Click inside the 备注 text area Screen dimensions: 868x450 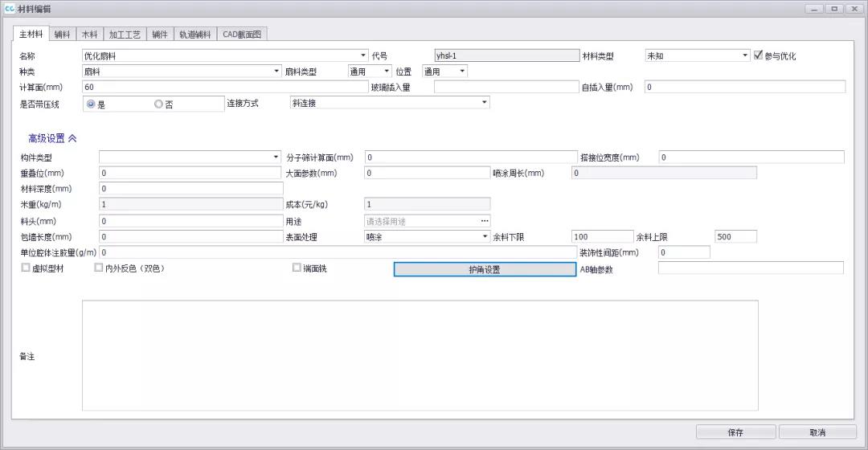pos(420,355)
